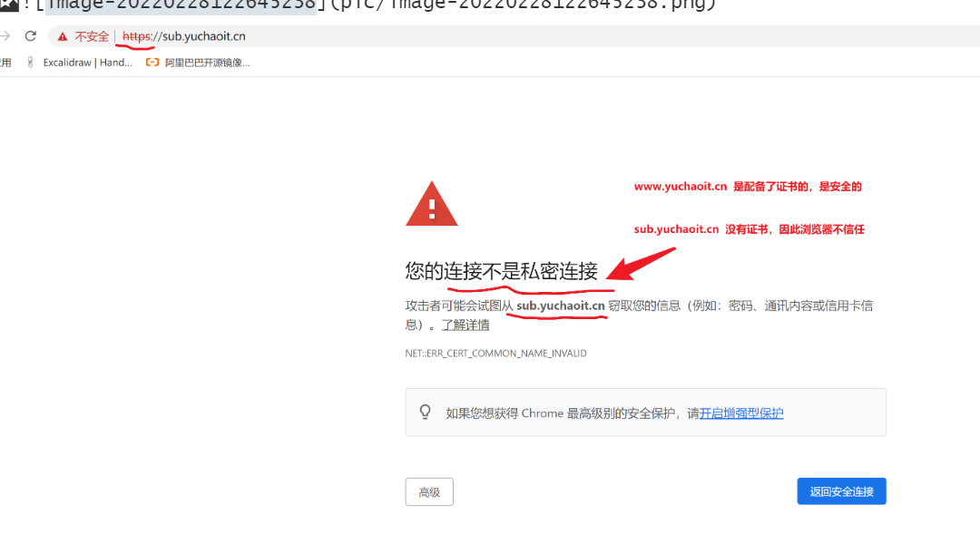
Task: Click the large red warning triangle
Action: tap(432, 204)
